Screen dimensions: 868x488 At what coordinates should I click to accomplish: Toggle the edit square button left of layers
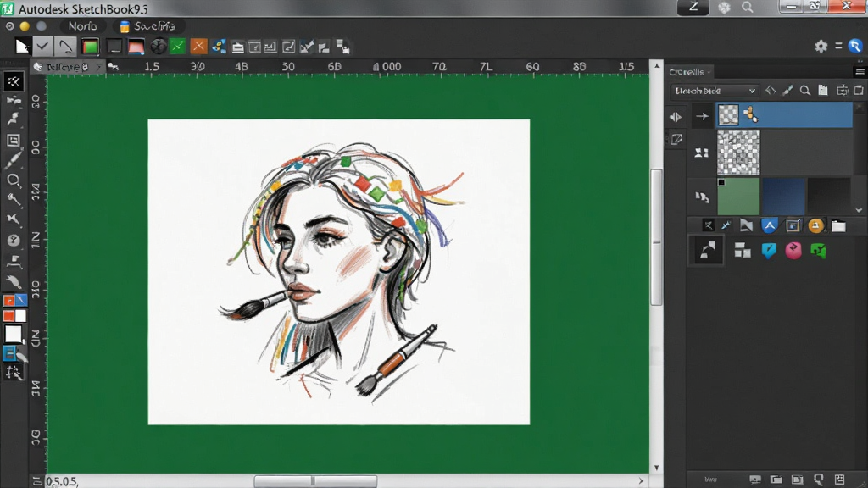click(676, 140)
